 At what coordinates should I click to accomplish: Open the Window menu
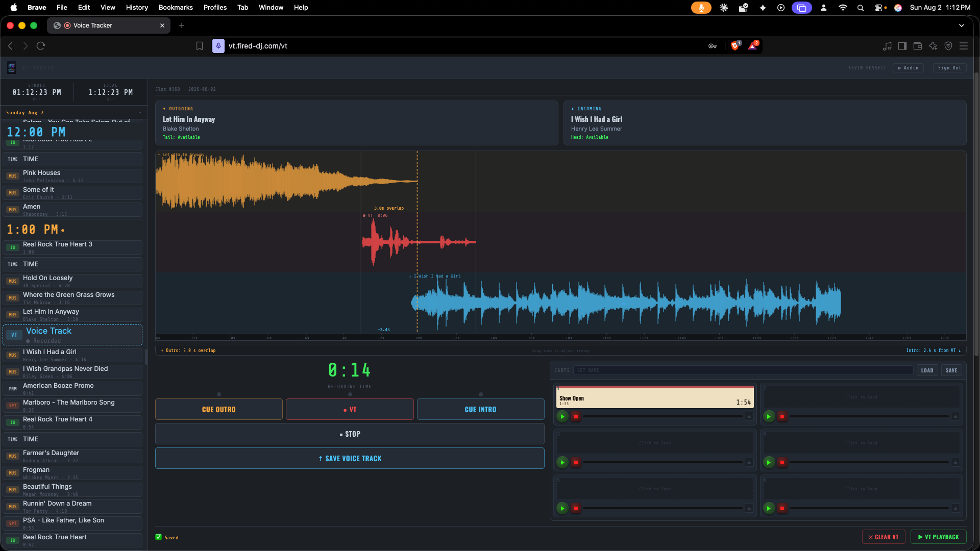[x=271, y=7]
